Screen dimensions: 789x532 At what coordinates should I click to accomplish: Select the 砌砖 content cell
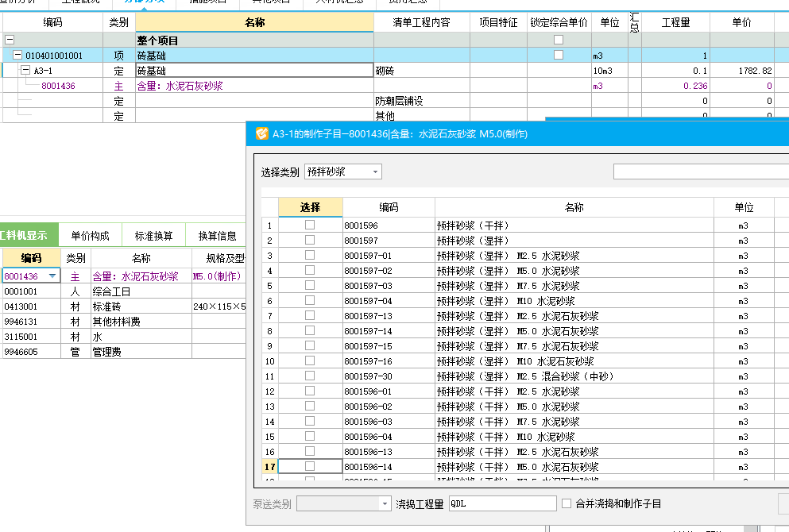[x=422, y=71]
